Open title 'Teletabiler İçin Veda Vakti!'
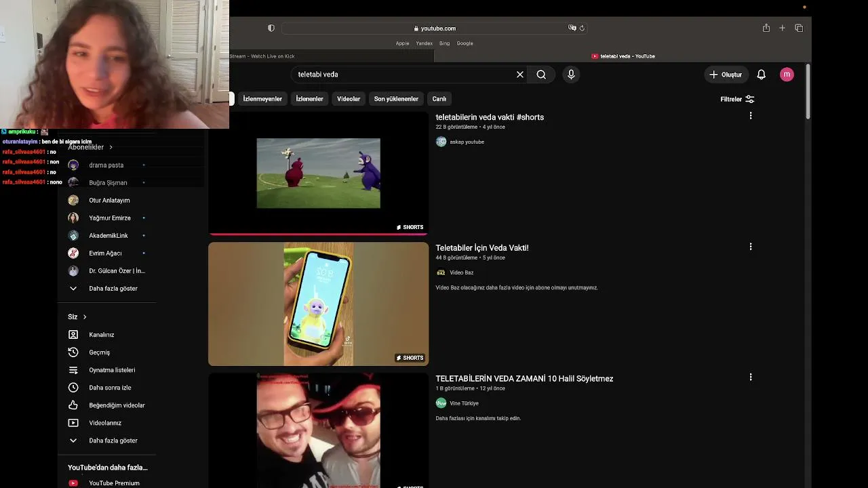The height and width of the screenshot is (488, 868). [x=482, y=248]
